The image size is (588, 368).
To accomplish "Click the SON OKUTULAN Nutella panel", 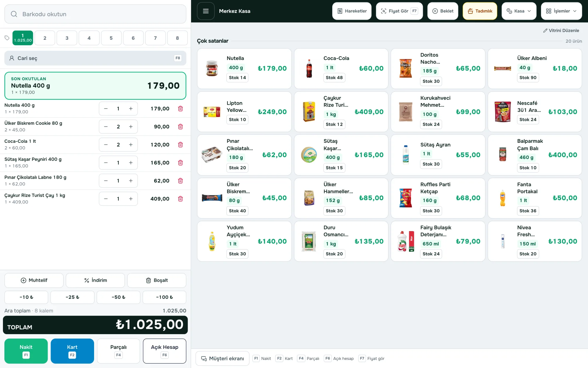I will pos(95,86).
